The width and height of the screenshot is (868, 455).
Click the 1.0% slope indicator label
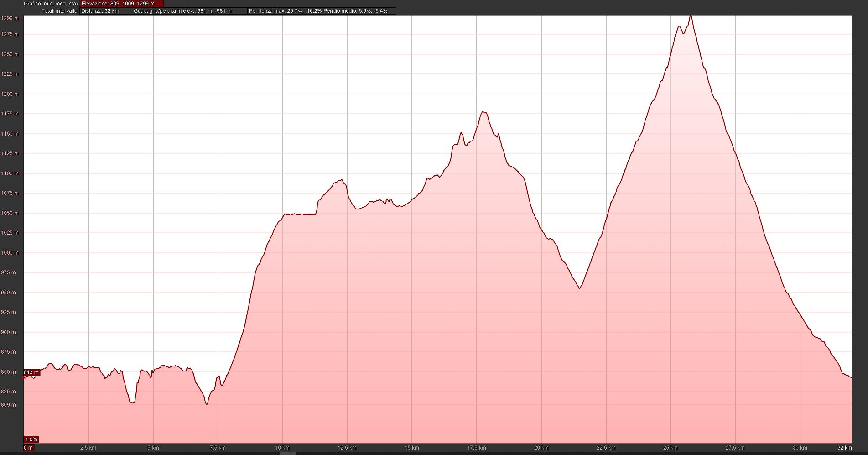(x=31, y=439)
